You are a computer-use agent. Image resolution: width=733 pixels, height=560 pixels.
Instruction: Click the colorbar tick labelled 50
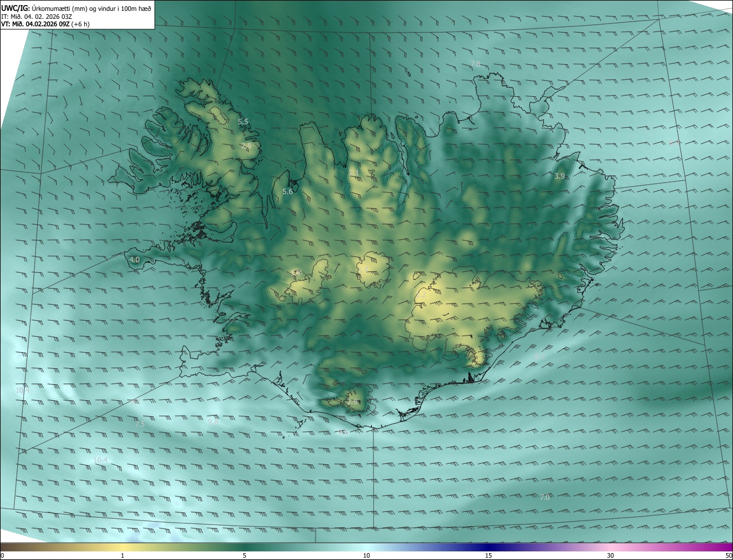pyautogui.click(x=728, y=555)
